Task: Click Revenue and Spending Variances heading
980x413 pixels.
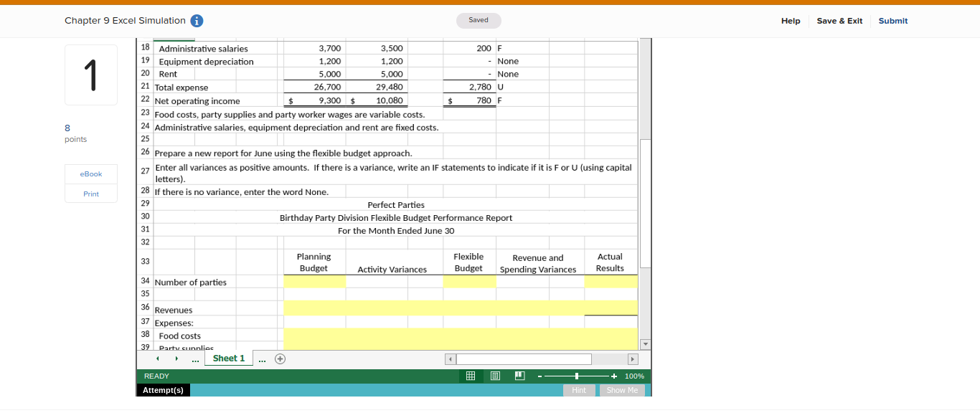Action: point(538,264)
